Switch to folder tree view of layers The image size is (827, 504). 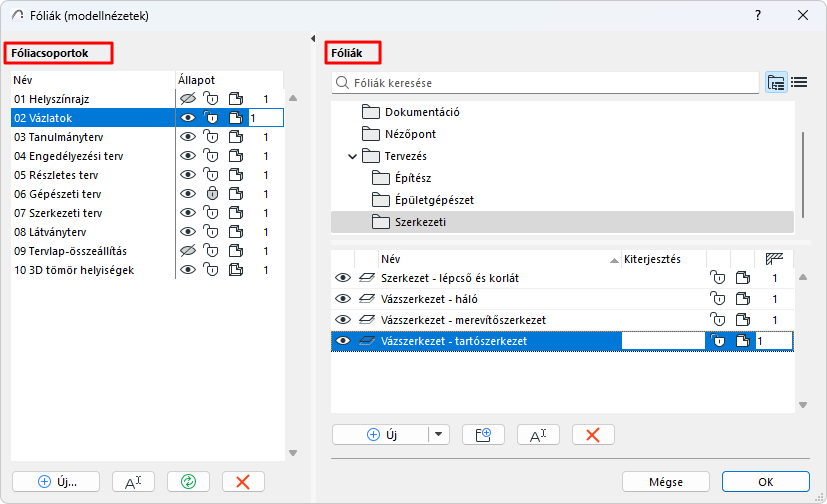[775, 83]
